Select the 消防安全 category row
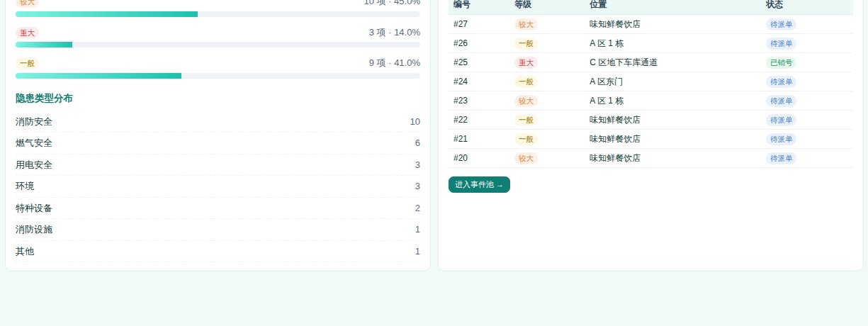 tap(218, 122)
